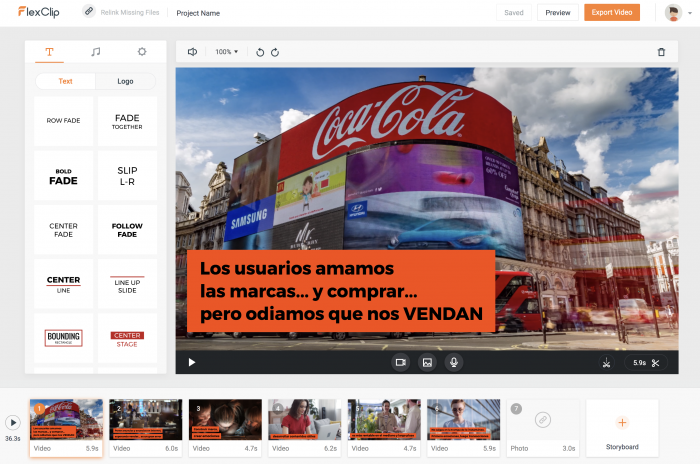The width and height of the screenshot is (700, 464).
Task: Click Export Video button
Action: [612, 13]
